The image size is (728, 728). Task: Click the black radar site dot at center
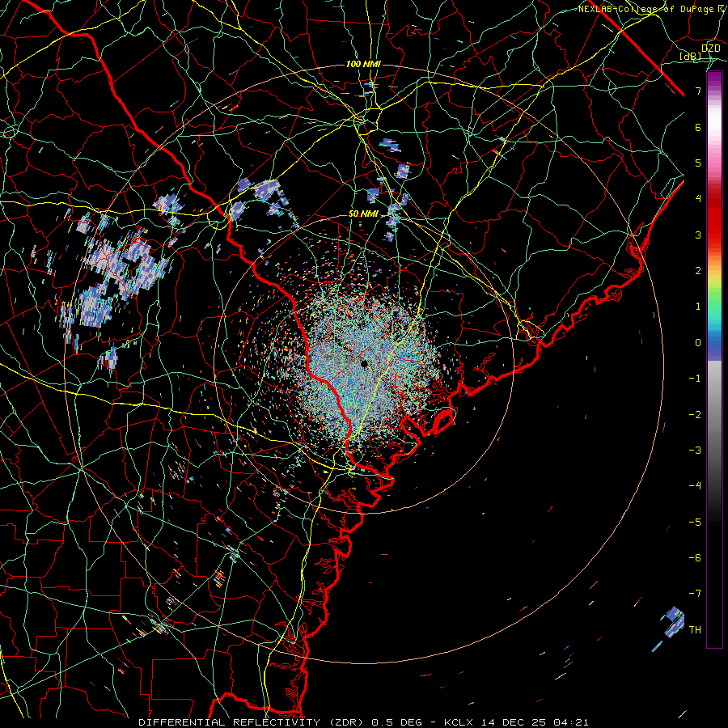pyautogui.click(x=364, y=363)
